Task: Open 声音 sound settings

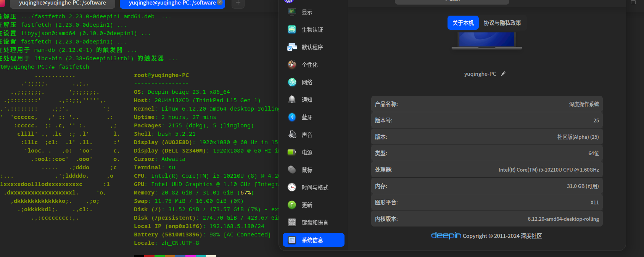Action: point(314,135)
